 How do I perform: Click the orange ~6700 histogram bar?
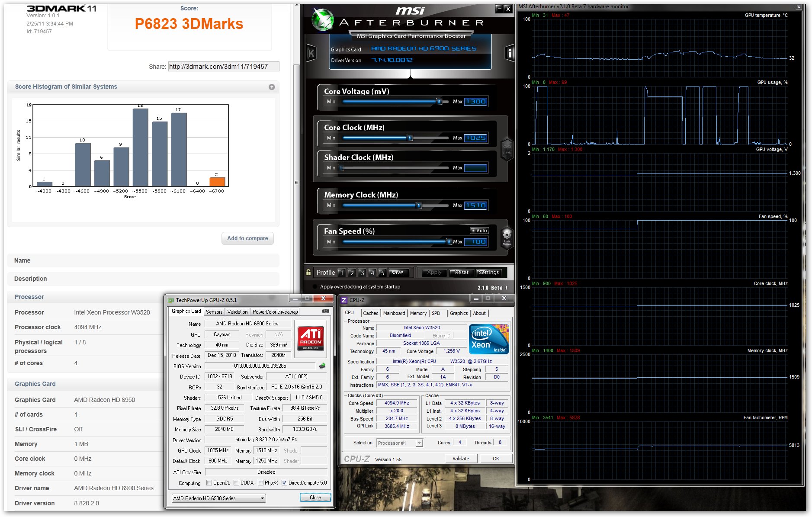tap(217, 182)
